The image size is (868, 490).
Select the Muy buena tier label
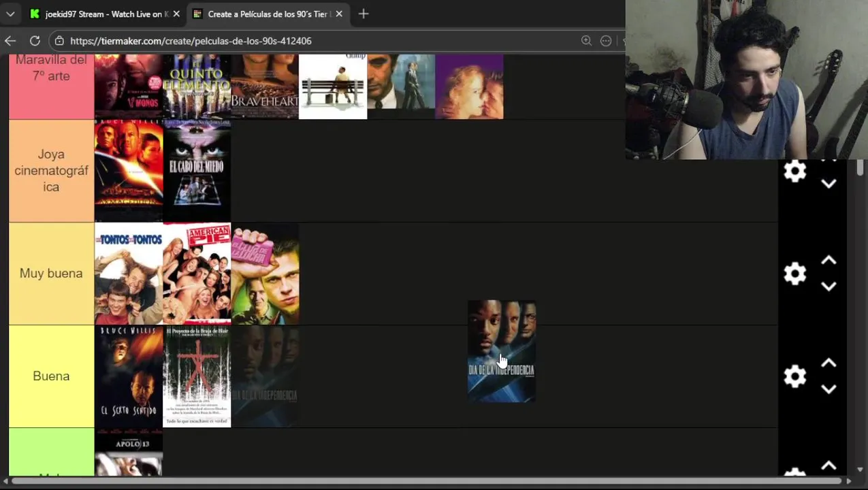coord(51,274)
